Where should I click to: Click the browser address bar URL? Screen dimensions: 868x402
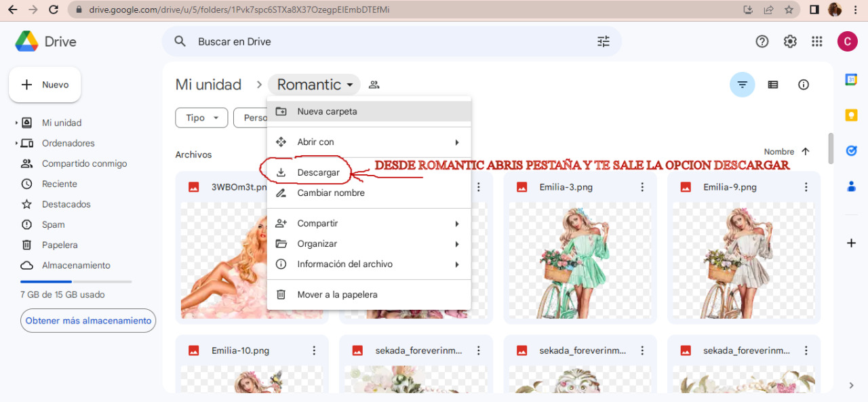coord(239,10)
